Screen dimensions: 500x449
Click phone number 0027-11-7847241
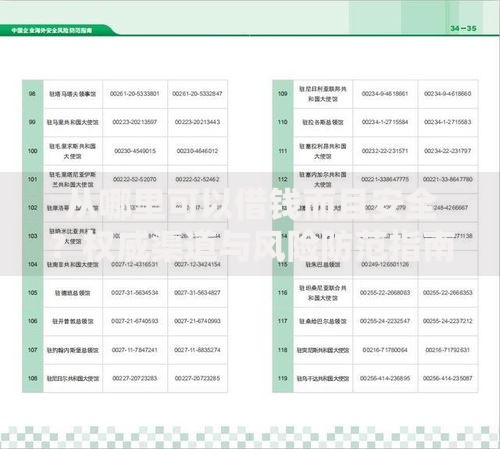click(x=135, y=350)
